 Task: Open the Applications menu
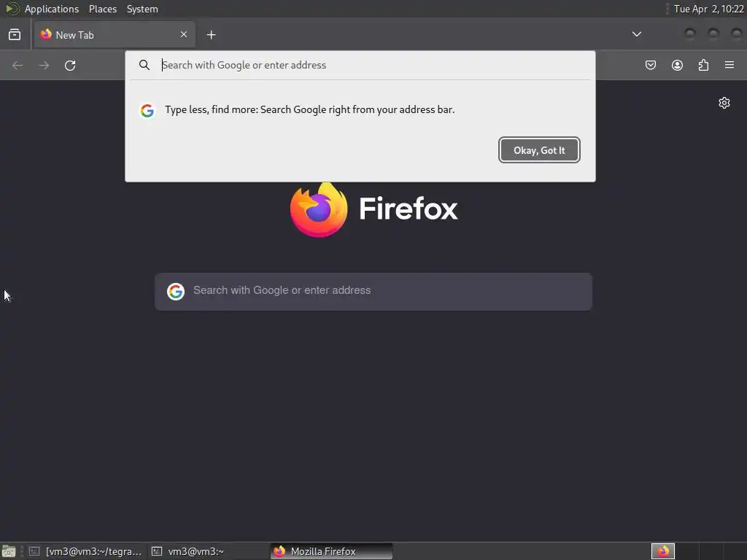(x=52, y=9)
